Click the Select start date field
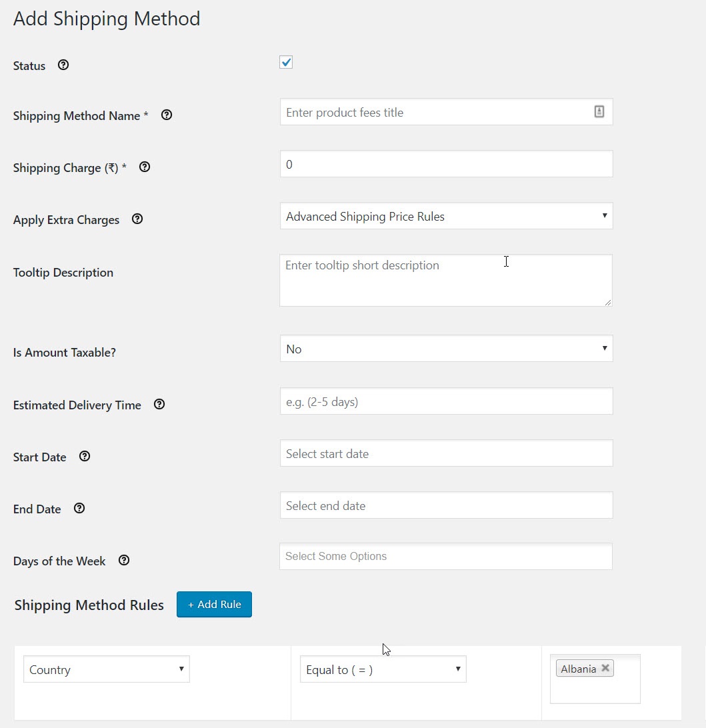Screen dimensions: 706x728 [x=445, y=453]
